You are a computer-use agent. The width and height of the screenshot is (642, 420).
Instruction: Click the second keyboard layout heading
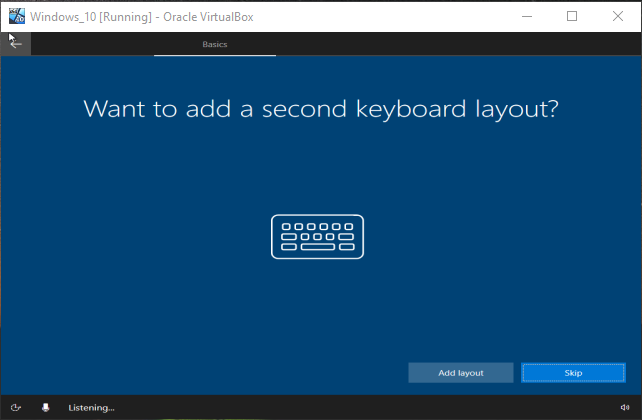pyautogui.click(x=320, y=109)
